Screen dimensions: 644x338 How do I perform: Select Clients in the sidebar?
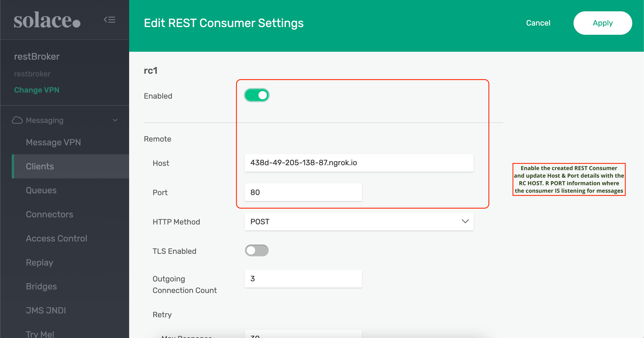40,166
